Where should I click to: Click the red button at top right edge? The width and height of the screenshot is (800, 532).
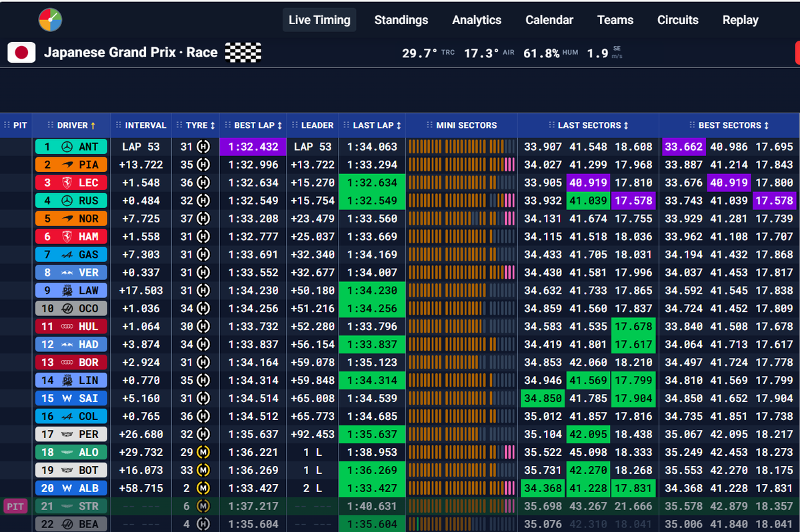pos(797,53)
